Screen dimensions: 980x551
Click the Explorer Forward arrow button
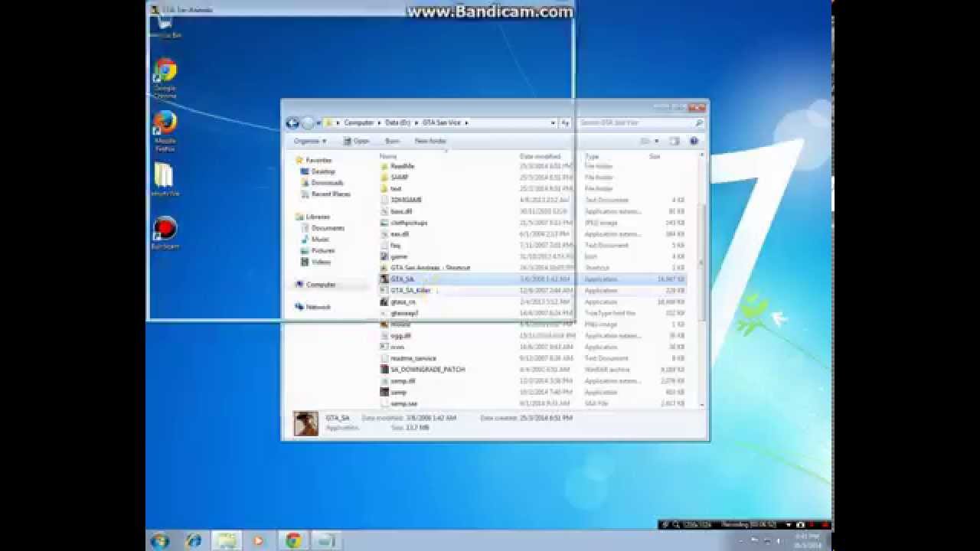(x=307, y=122)
